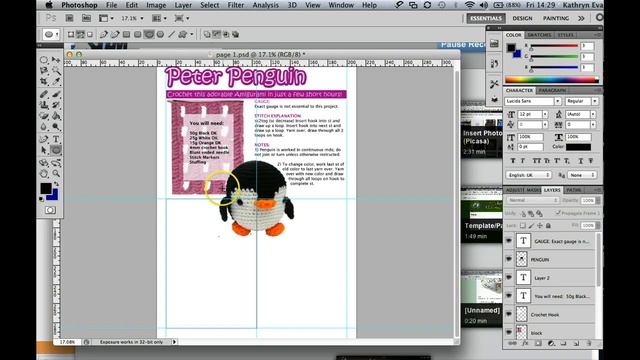
Task: Click the color spectrum ramp
Action: click(x=552, y=80)
